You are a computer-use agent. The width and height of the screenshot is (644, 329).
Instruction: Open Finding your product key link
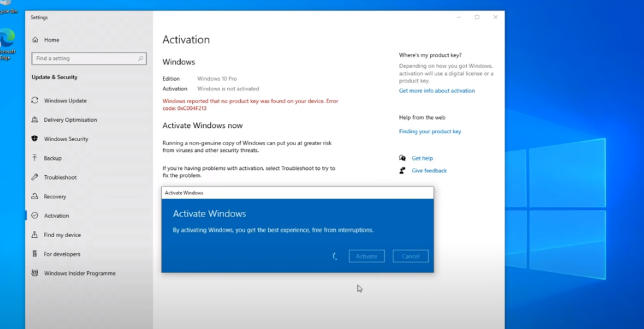(x=430, y=132)
